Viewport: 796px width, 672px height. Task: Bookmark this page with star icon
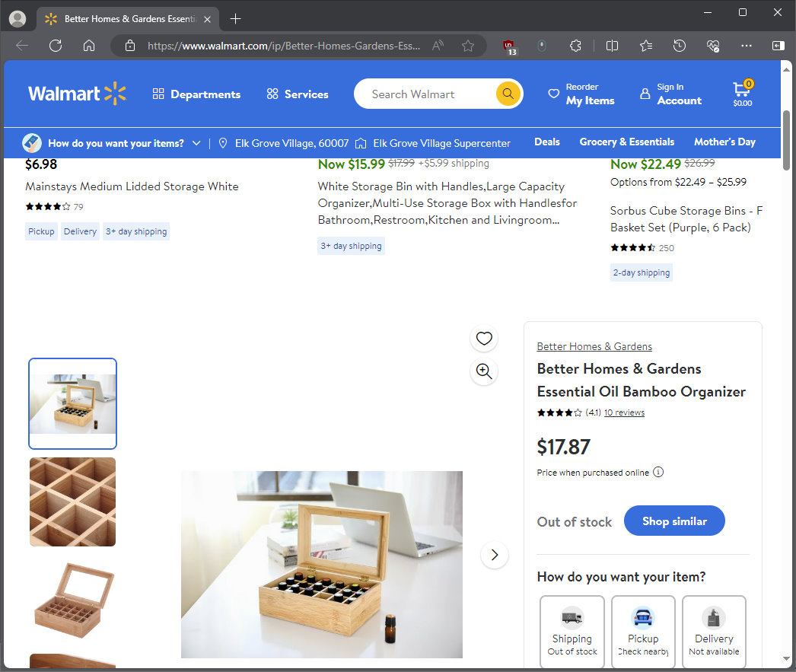[x=468, y=46]
